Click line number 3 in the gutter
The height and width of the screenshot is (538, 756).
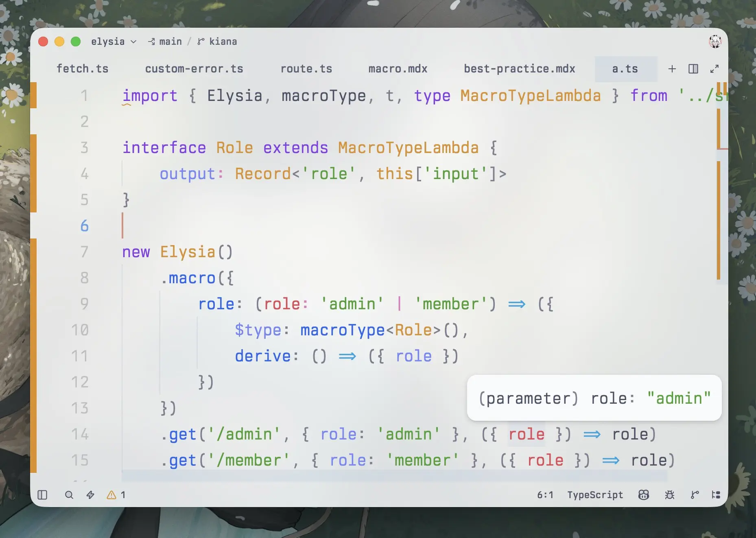(84, 148)
